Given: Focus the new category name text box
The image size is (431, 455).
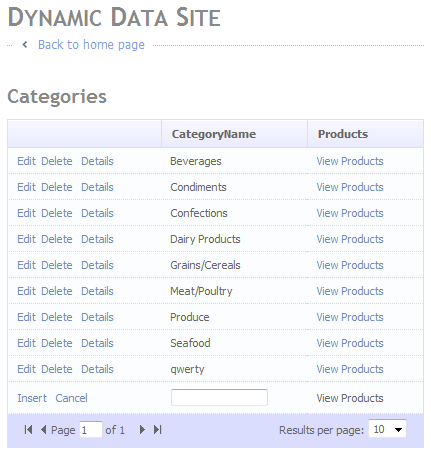Looking at the screenshot, I should pos(219,397).
